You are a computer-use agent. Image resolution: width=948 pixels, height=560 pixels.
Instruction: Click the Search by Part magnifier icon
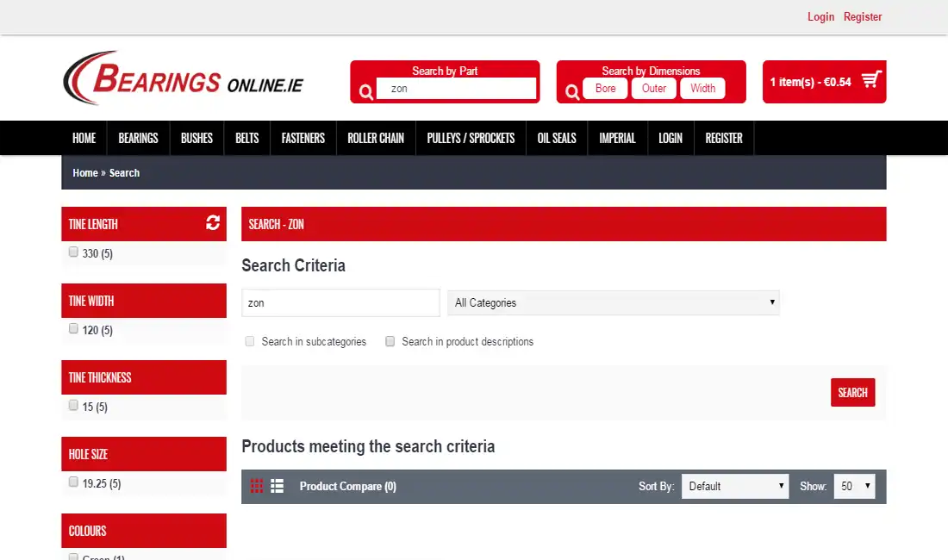click(x=365, y=92)
